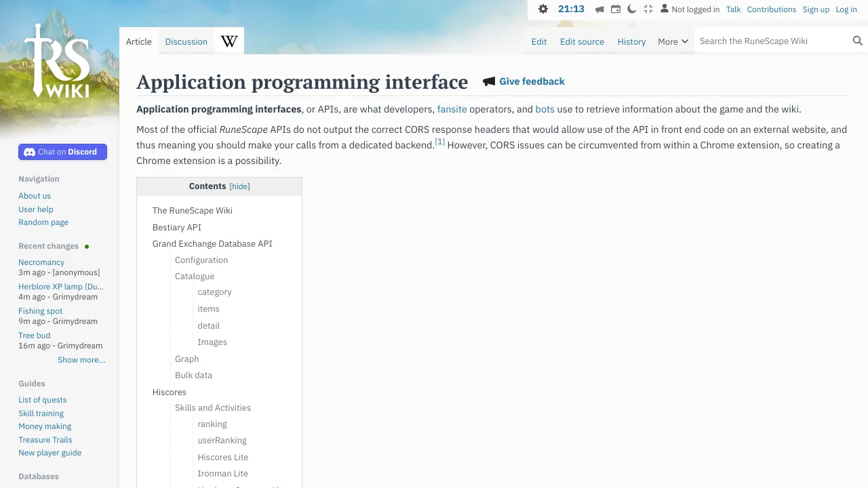Click the Recent changes heading
This screenshot has height=488, width=868.
point(49,246)
